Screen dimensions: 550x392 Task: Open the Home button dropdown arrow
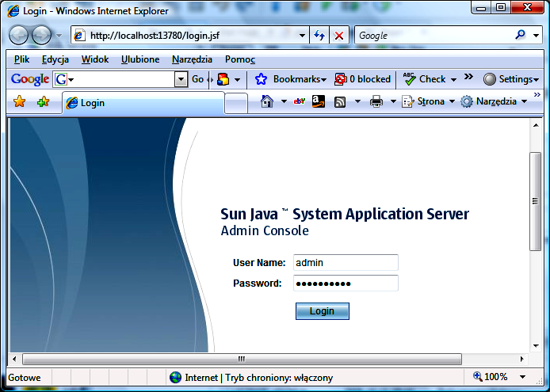click(x=285, y=101)
